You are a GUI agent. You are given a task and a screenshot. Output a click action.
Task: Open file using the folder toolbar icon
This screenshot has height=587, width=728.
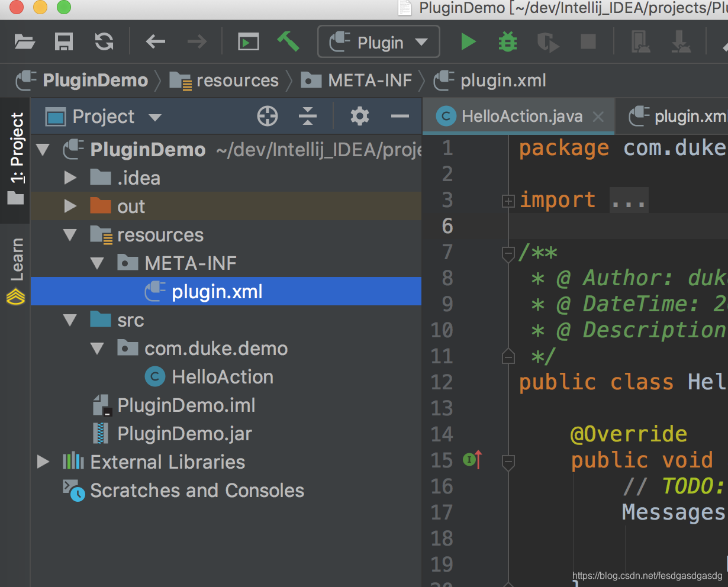(x=24, y=42)
